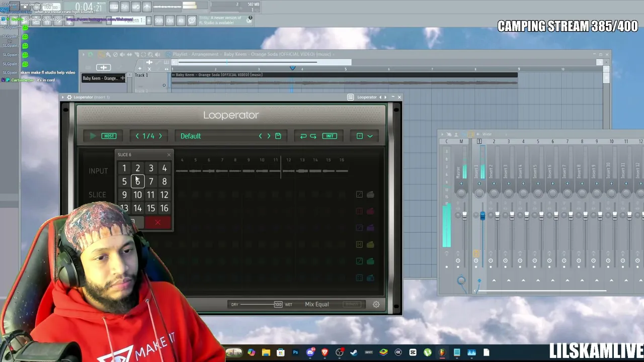
Task: Open the SLICE row preset folder icon
Action: [x=370, y=195]
